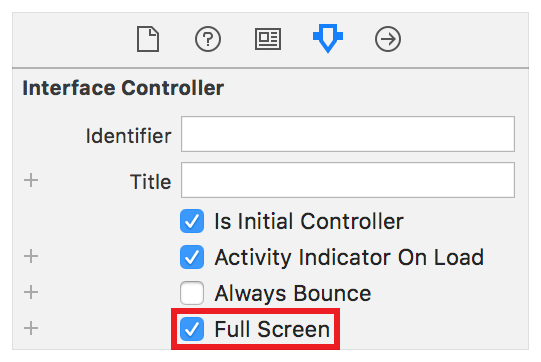This screenshot has width=541, height=362.
Task: Click into the Title text field
Action: (348, 180)
